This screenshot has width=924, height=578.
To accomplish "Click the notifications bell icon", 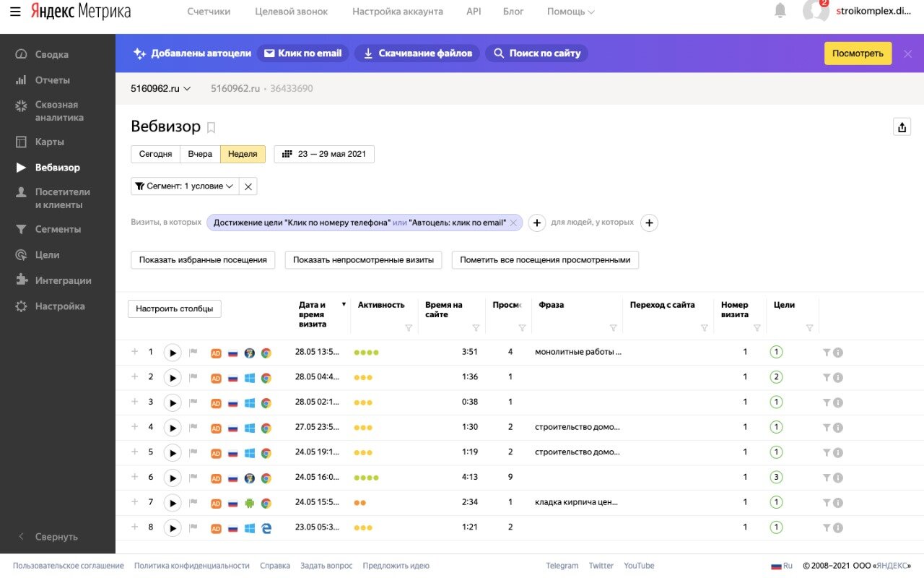I will click(780, 11).
